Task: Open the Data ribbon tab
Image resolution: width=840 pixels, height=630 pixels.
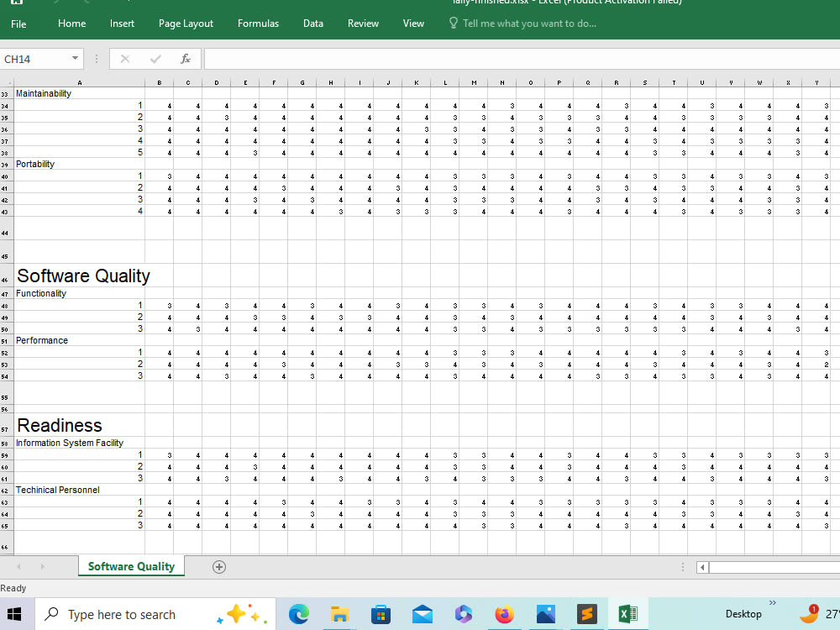Action: click(312, 24)
